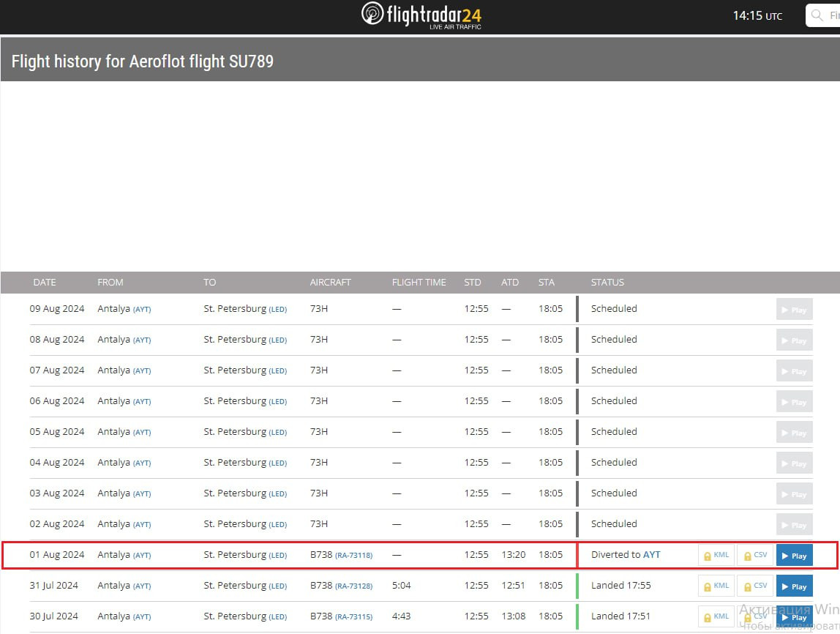Open aircraft RA-73118 link
Screen dimensions: 840x634
click(x=353, y=555)
